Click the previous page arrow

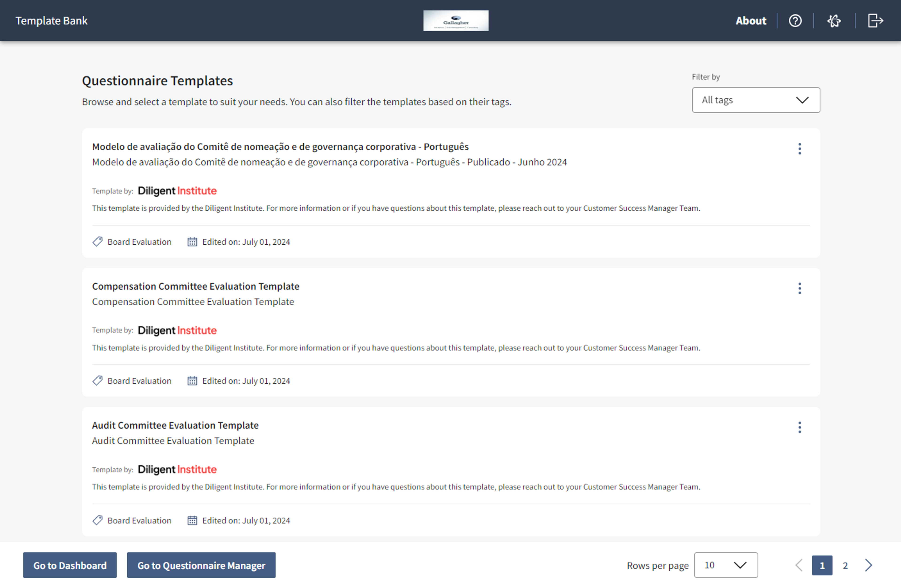(x=799, y=565)
